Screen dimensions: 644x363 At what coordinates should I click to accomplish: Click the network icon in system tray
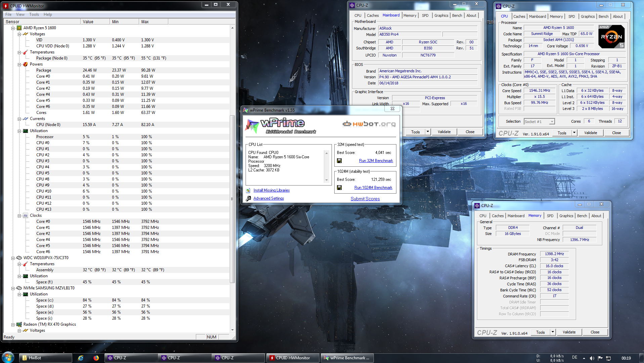(608, 358)
